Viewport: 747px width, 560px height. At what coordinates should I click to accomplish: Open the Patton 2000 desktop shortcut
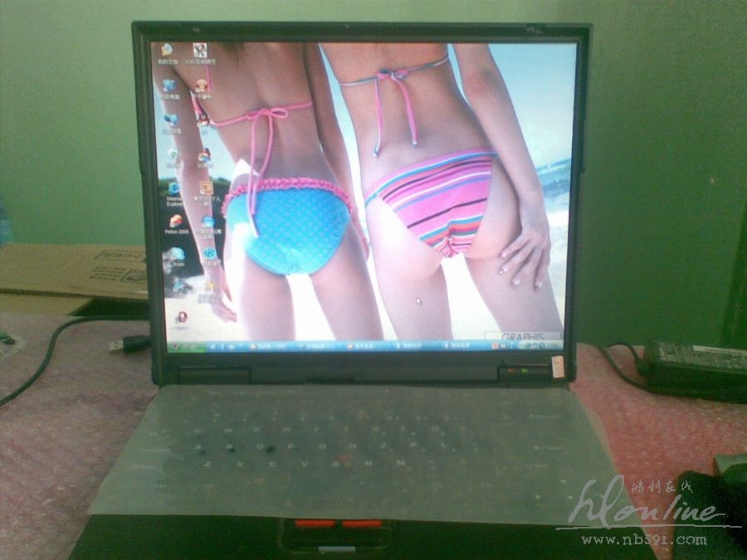click(x=175, y=222)
